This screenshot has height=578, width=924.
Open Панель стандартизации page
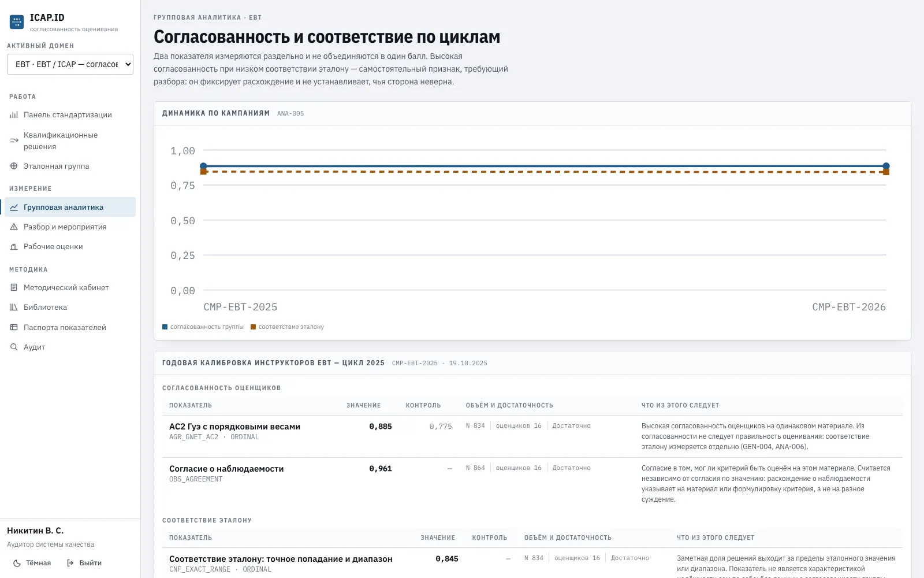tap(70, 114)
